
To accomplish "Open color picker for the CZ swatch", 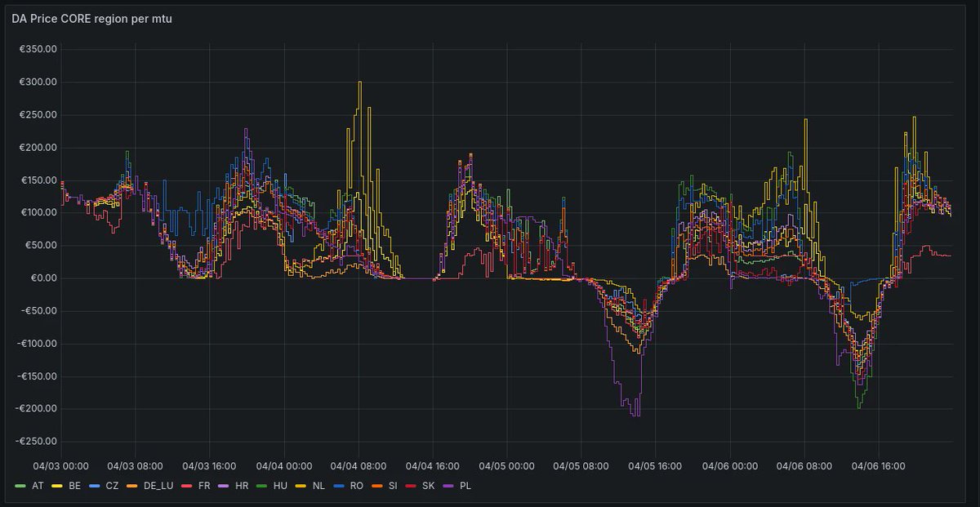I will [94, 487].
